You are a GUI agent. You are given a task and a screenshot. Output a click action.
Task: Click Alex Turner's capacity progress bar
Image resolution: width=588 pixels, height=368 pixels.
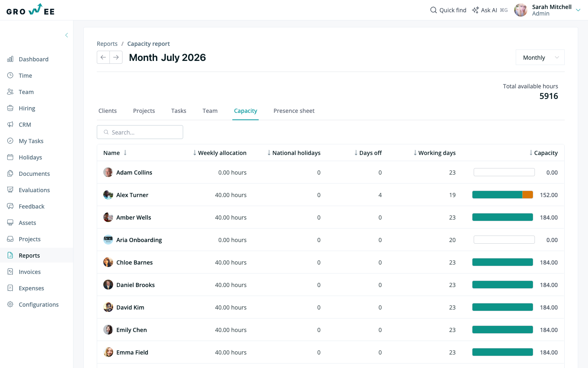pyautogui.click(x=503, y=195)
